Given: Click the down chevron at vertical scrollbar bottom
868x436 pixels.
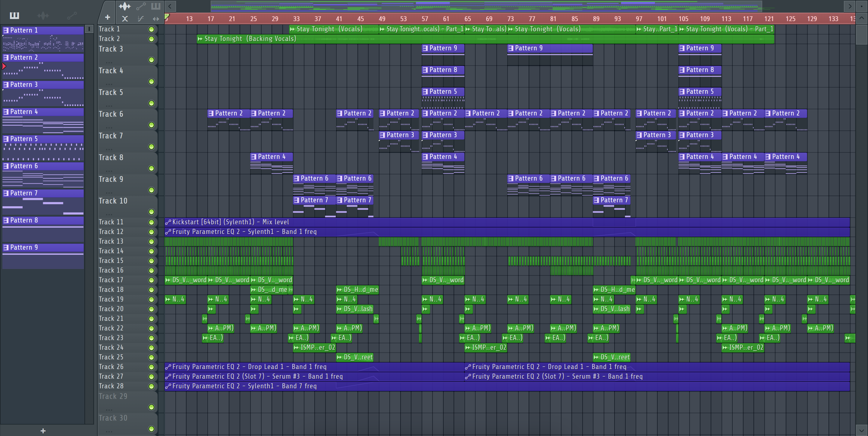Looking at the screenshot, I should [861, 430].
